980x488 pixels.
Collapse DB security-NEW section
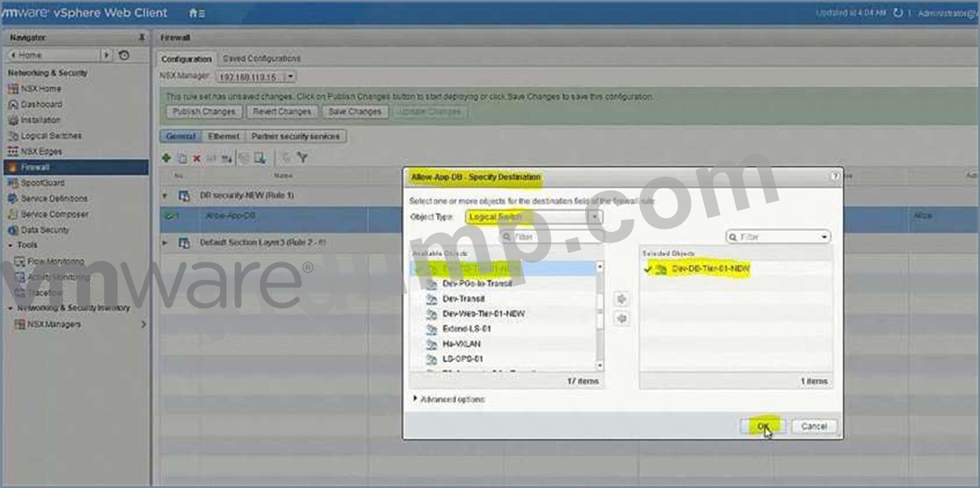[165, 195]
